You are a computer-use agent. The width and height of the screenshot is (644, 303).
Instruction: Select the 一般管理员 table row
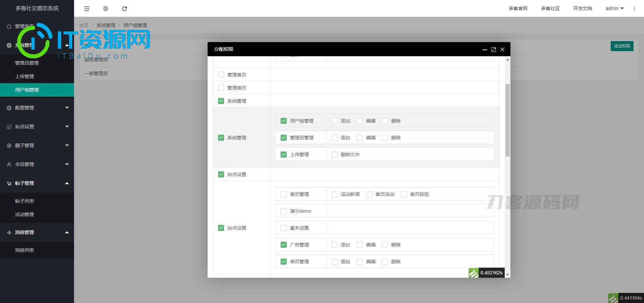tap(359, 73)
